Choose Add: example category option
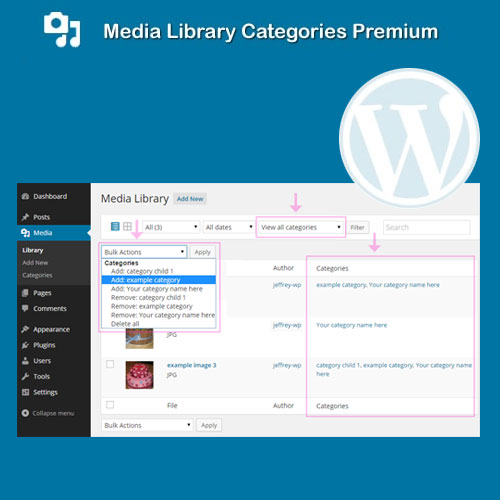 coord(159,280)
